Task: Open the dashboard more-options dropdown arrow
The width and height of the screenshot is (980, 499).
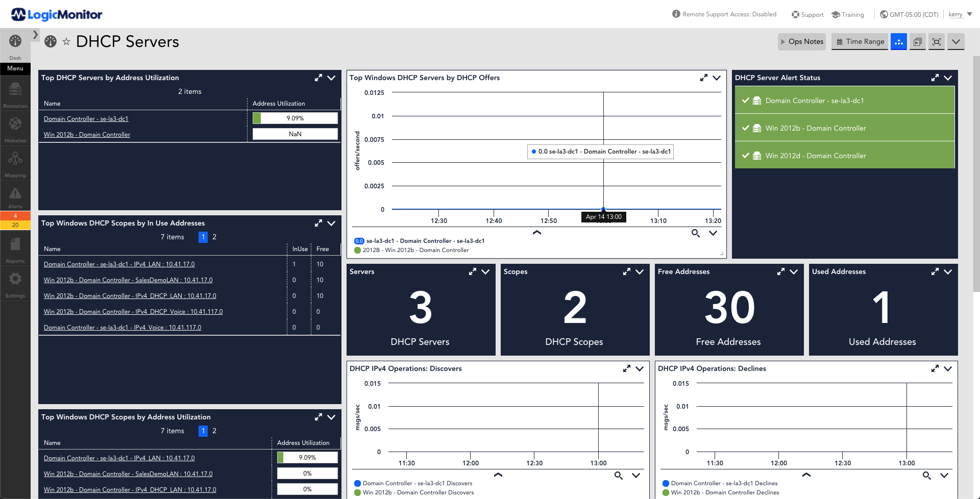Action: pos(956,42)
